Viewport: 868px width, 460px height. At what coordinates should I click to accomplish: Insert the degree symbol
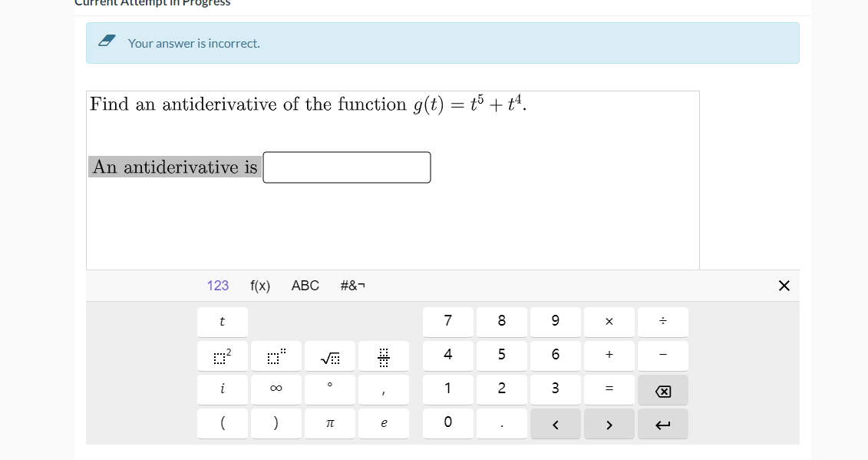[x=330, y=389]
